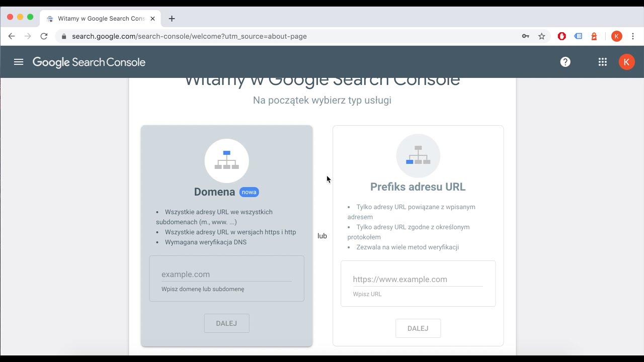This screenshot has height=362, width=644.
Task: Click the Prefiks adresu URL sitemap icon
Action: pyautogui.click(x=418, y=155)
